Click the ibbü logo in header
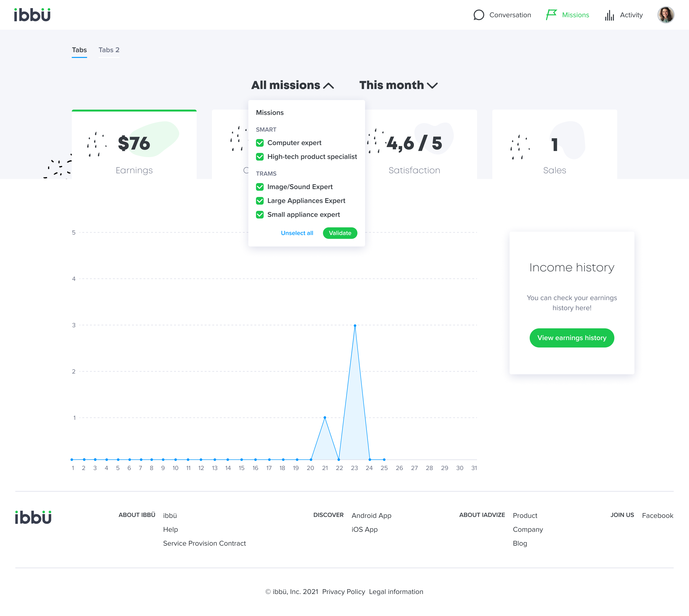 [32, 15]
